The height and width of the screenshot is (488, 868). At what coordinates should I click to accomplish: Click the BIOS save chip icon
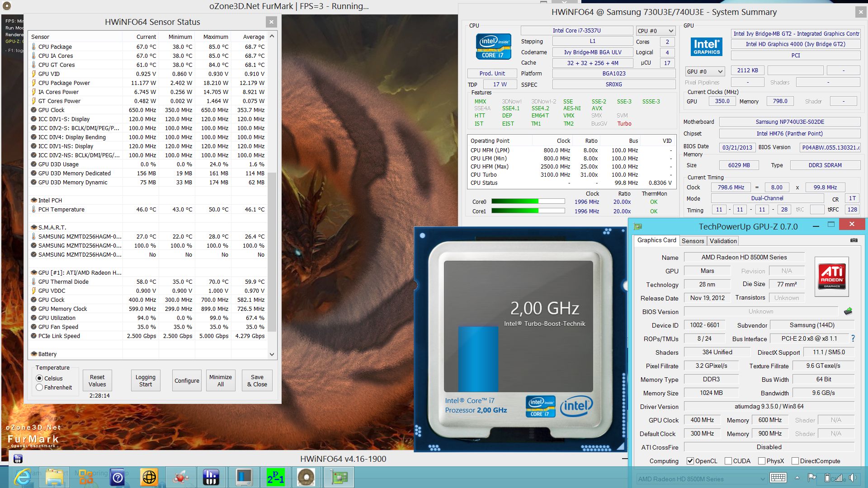point(848,311)
